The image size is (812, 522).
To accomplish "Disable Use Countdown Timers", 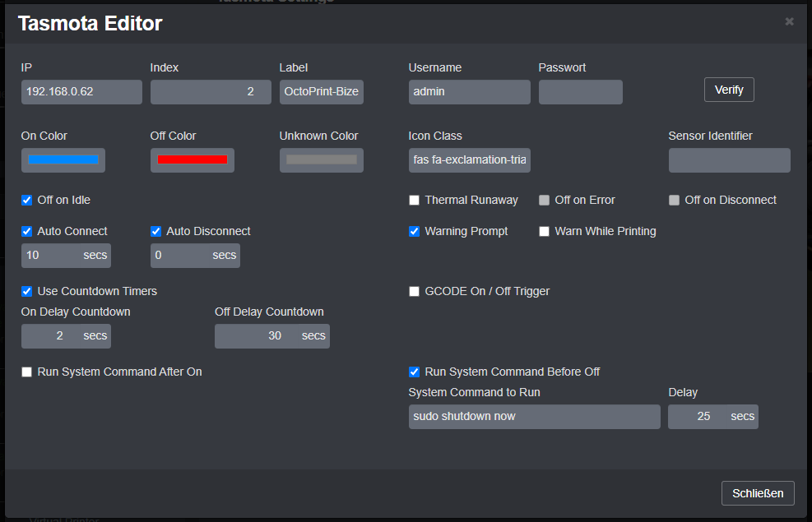I will pos(26,291).
